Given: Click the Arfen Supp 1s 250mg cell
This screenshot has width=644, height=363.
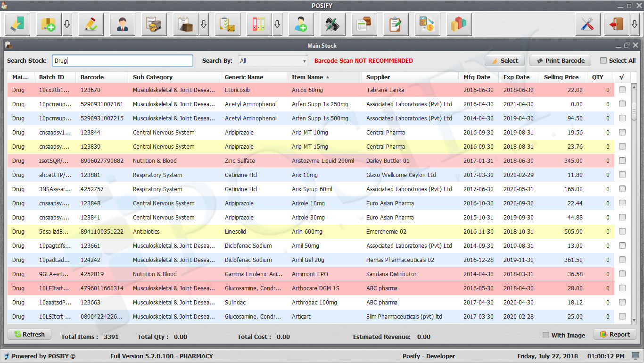Looking at the screenshot, I should click(x=320, y=104).
